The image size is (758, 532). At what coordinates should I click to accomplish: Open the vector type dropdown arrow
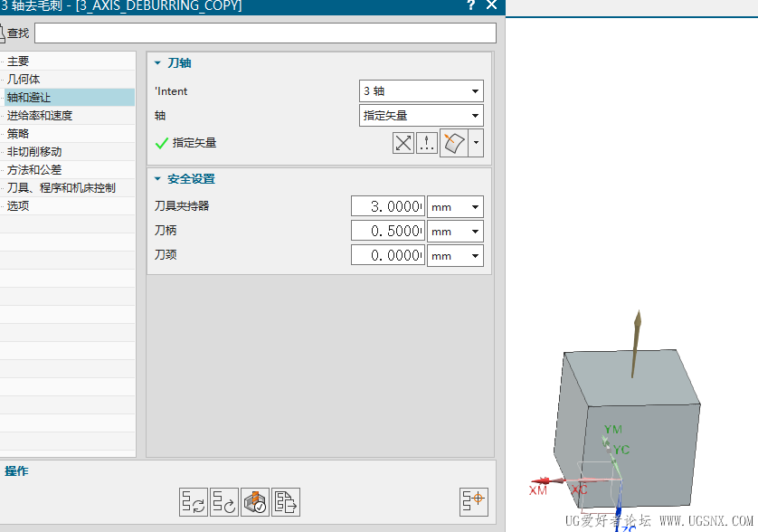(x=476, y=143)
